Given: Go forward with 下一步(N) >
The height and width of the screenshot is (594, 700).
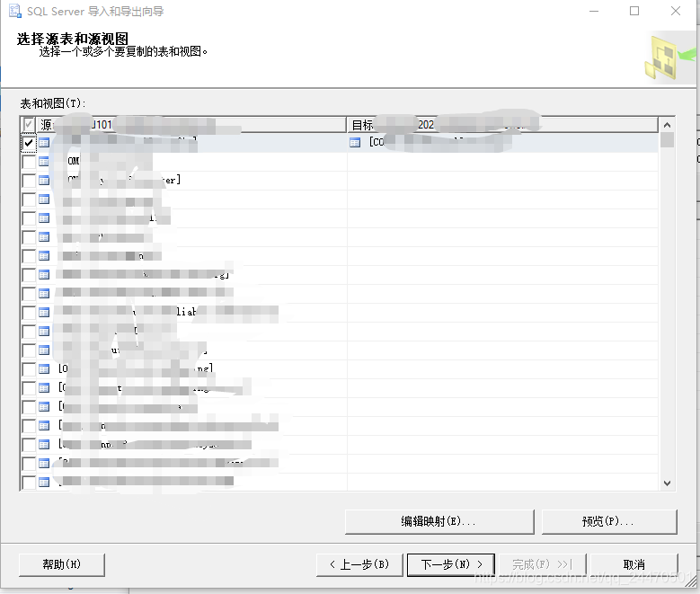Looking at the screenshot, I should click(x=446, y=564).
